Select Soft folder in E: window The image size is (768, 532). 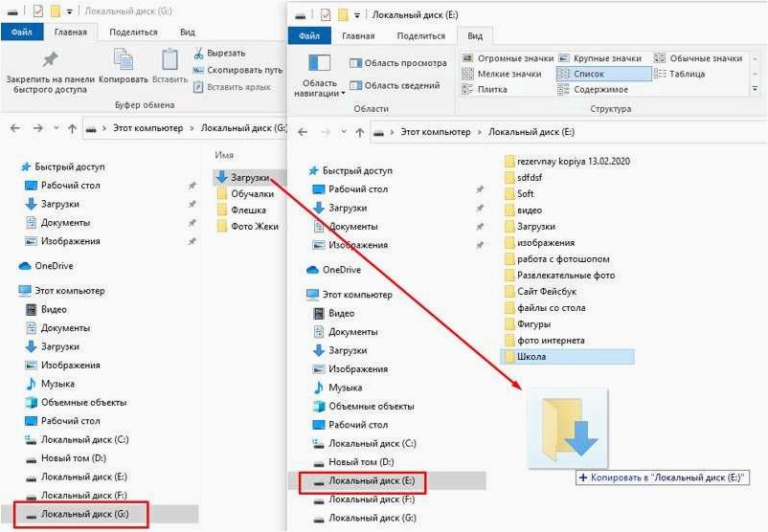pos(519,194)
